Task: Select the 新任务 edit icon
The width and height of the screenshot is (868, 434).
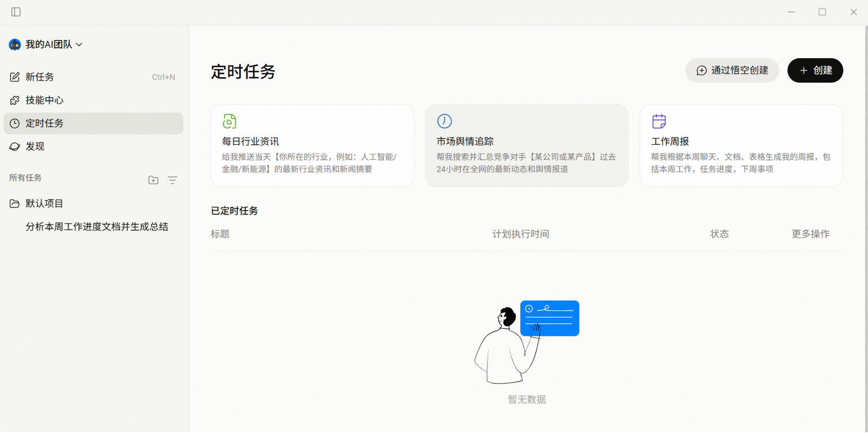Action: (14, 76)
